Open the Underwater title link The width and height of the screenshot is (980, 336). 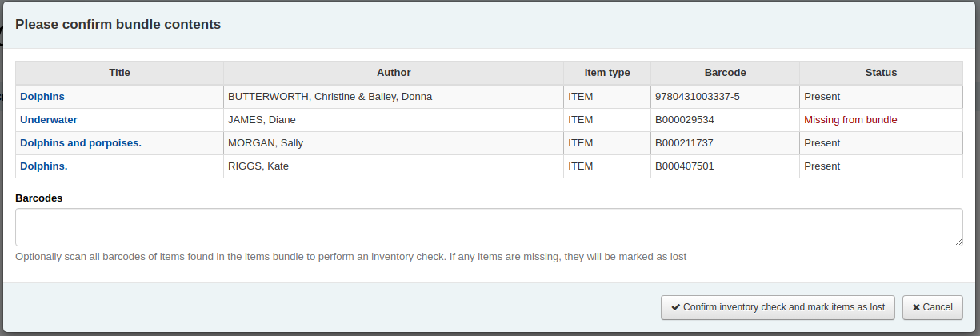click(48, 120)
